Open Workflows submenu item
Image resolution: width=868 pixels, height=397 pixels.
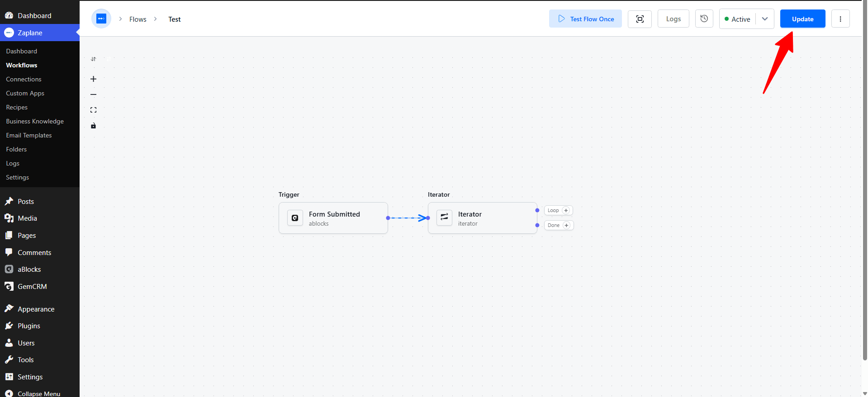coord(40,65)
